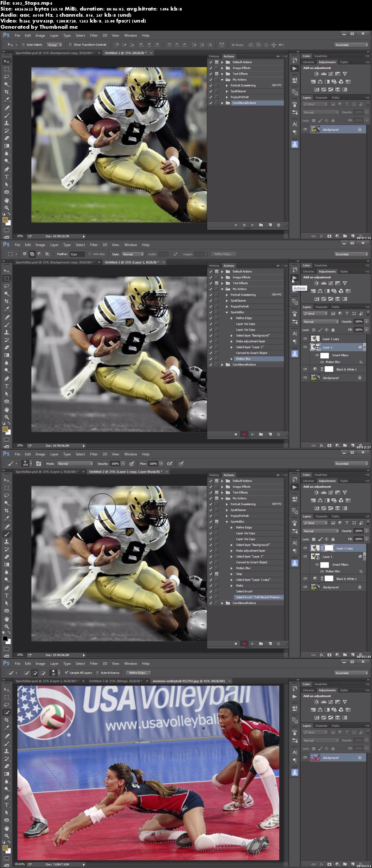
Task: Open Group dropdown in first frame's options bar
Action: tap(55, 45)
